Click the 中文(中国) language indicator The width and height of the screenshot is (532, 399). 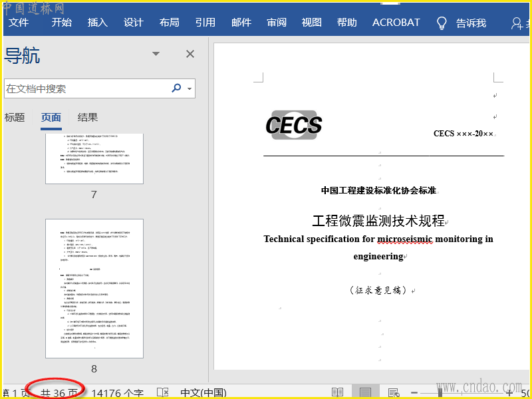(203, 393)
